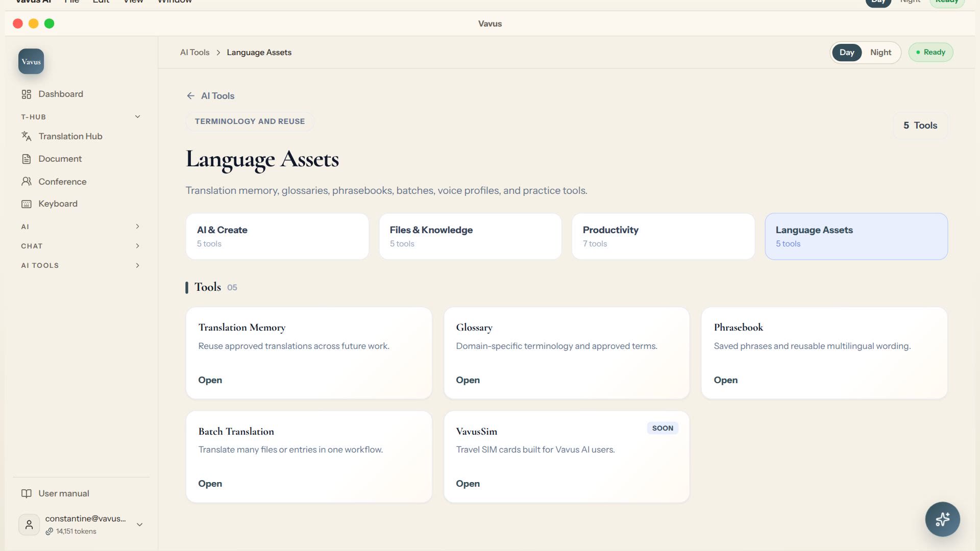Screen dimensions: 980x551
Task: Collapse the T-HUB section
Action: click(x=137, y=117)
